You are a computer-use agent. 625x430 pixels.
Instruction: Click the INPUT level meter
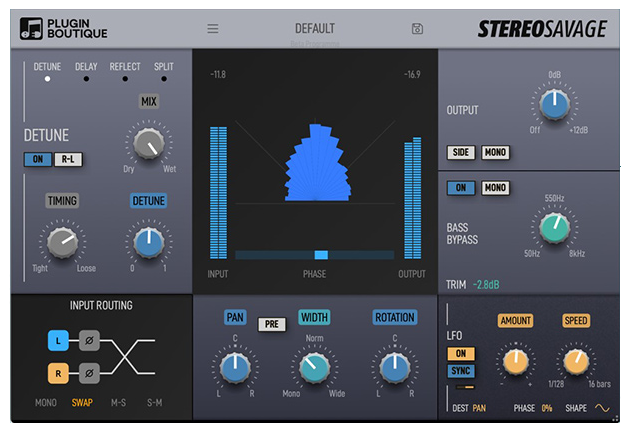tap(218, 193)
